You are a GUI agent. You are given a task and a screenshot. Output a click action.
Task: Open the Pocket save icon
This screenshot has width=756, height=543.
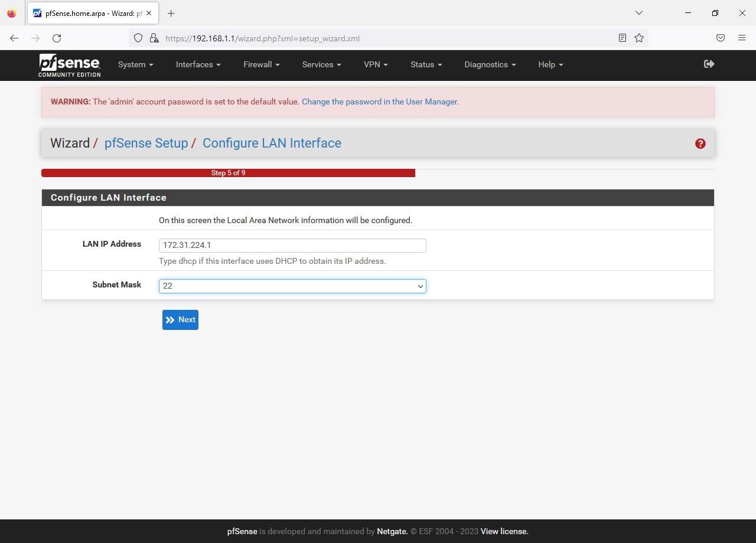(721, 38)
